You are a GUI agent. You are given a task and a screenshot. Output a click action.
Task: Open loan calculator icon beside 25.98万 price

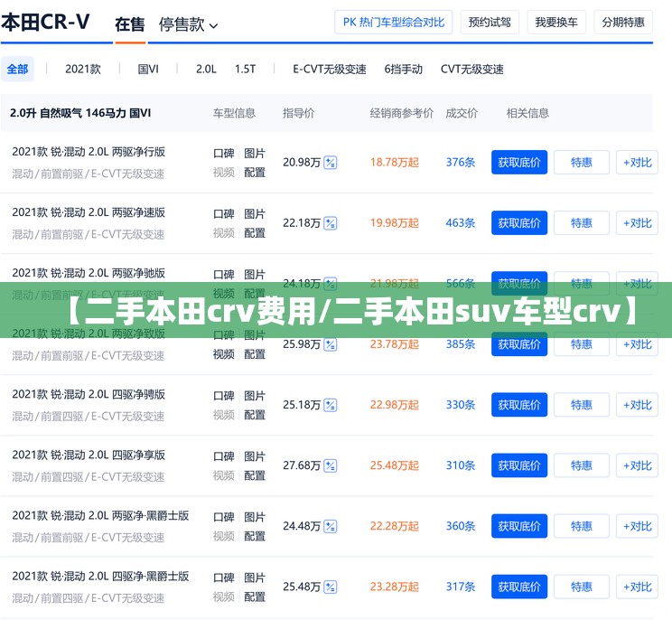[330, 344]
